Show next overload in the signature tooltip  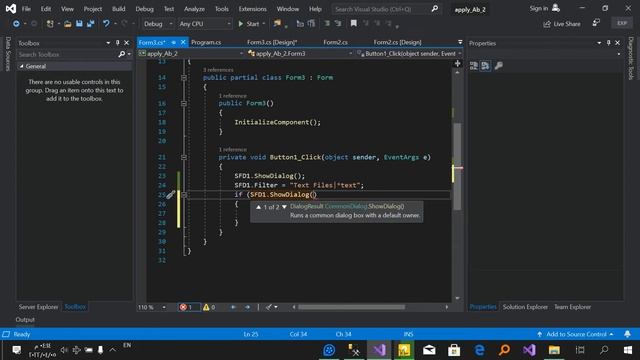click(x=284, y=207)
